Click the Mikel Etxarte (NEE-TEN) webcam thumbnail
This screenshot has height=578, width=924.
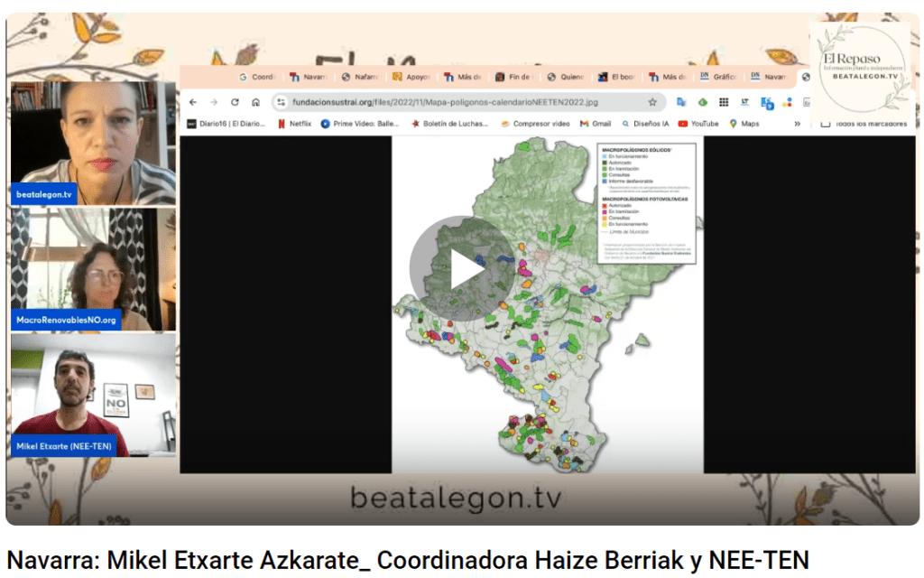point(93,395)
